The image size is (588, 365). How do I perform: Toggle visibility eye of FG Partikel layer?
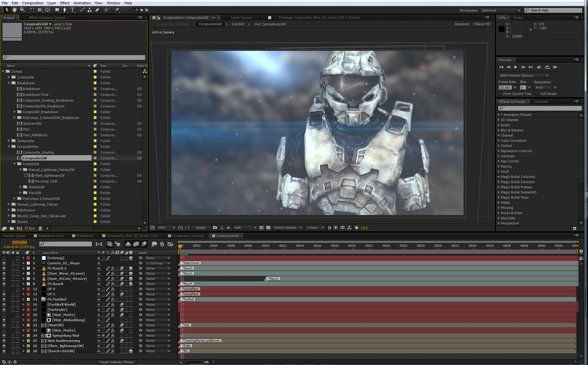(4, 299)
